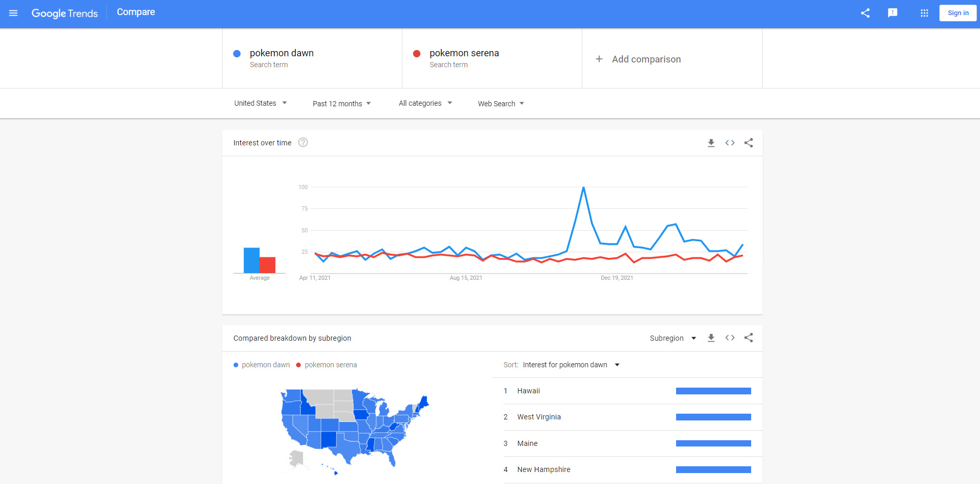Open the send feedback icon
This screenshot has width=980, height=484.
pyautogui.click(x=892, y=13)
